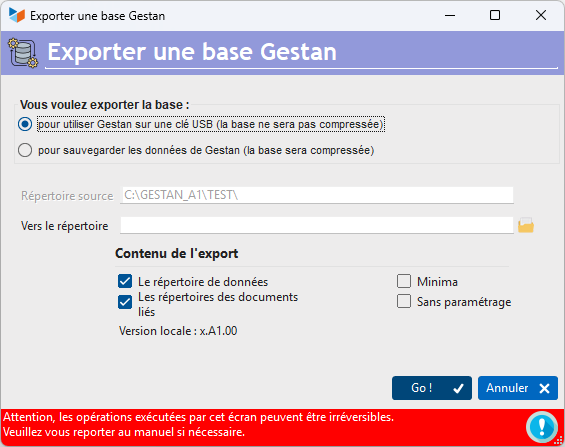Open the folder browse icon for destination
The width and height of the screenshot is (565, 447).
[526, 225]
